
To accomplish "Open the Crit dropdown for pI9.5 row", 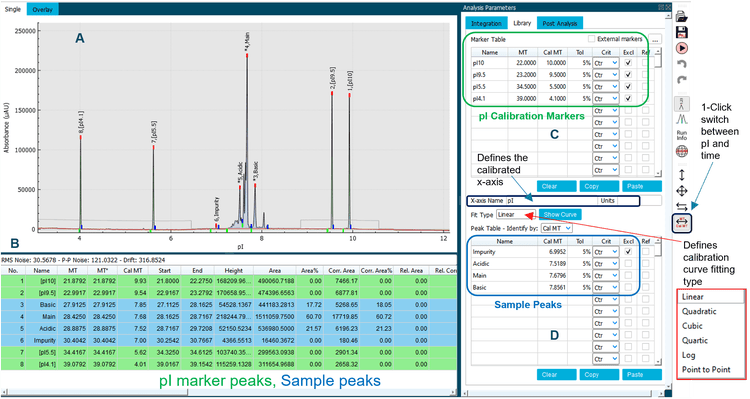I will (x=606, y=75).
